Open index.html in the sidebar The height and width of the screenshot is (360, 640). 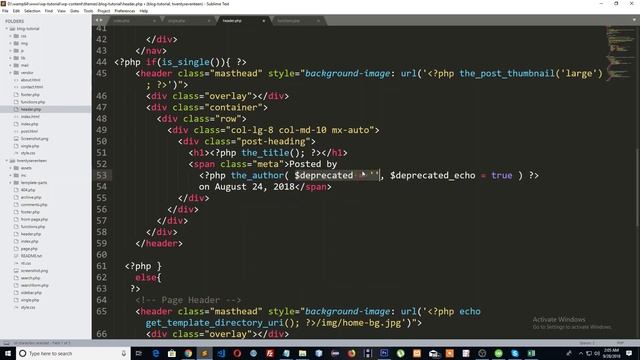point(30,117)
